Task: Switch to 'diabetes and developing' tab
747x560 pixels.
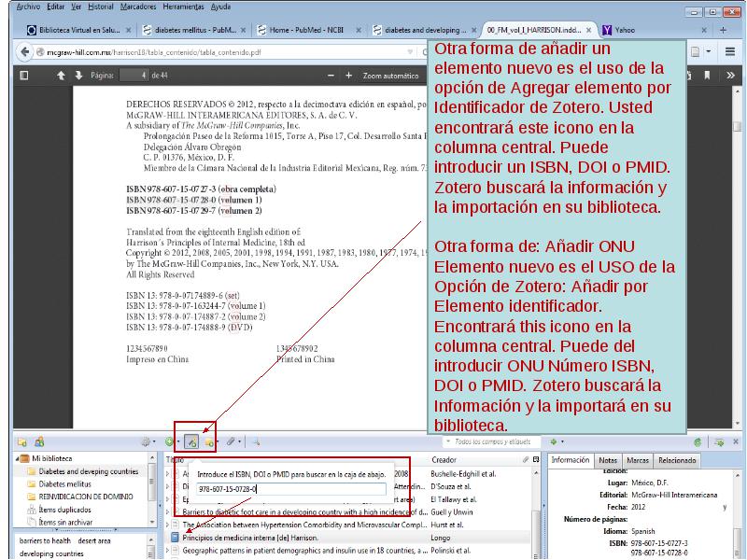Action: [x=425, y=30]
